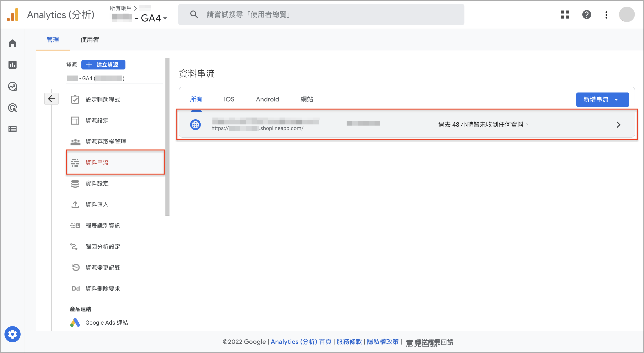
Task: Click the search box for 使用者總覽
Action: [321, 15]
